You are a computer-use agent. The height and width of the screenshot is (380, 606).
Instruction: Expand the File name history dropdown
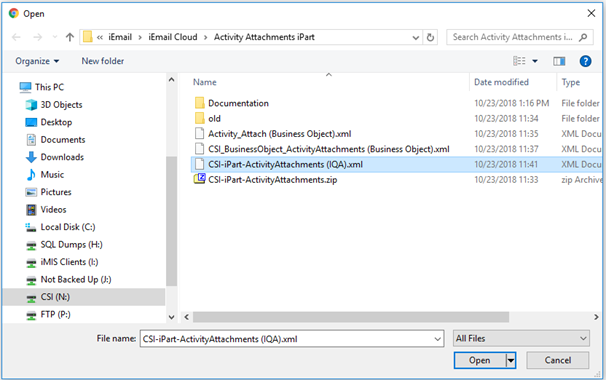pos(437,339)
